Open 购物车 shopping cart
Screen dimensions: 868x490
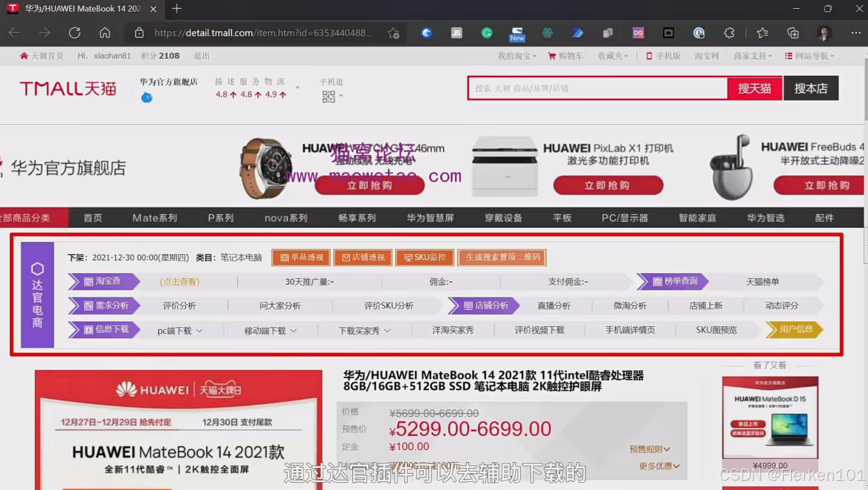click(566, 56)
